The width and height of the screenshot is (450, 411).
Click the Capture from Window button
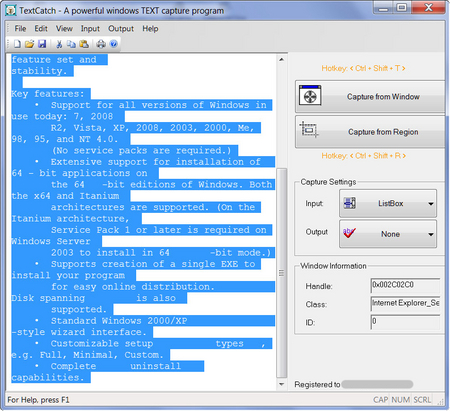[370, 97]
